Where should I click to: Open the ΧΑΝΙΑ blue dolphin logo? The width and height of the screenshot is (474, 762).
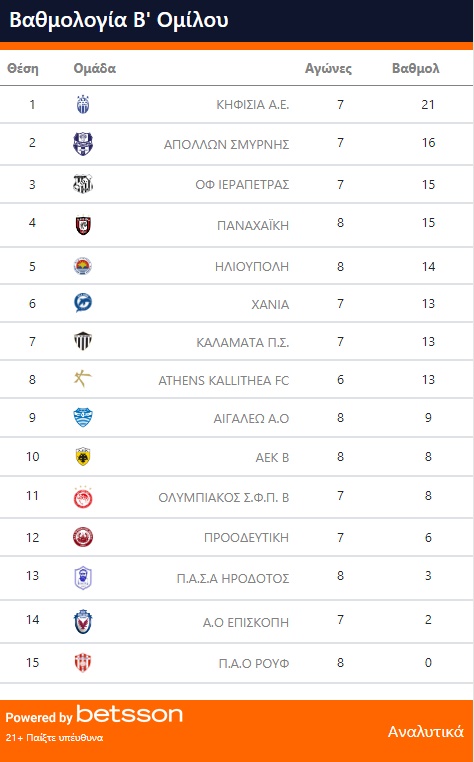[x=83, y=303]
